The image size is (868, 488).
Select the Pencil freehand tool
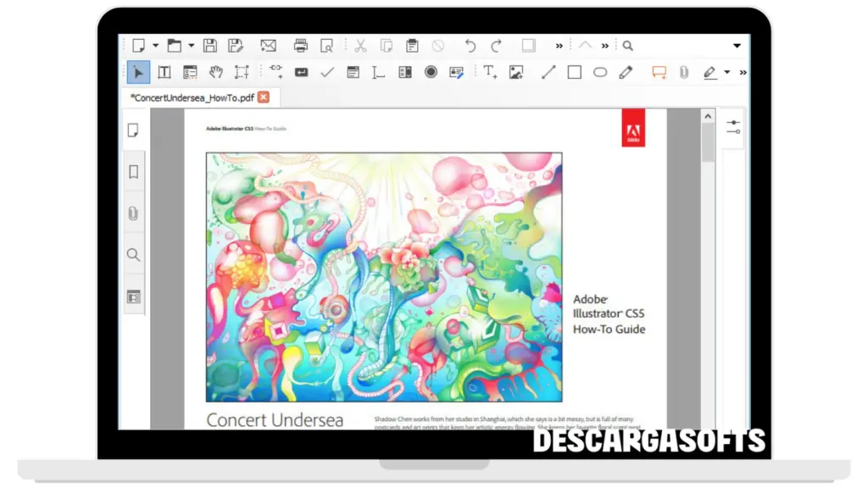[x=626, y=72]
